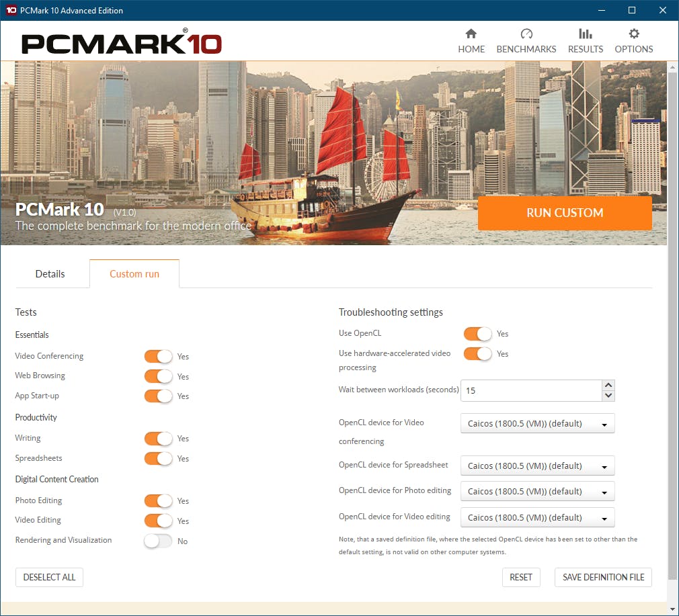This screenshot has height=616, width=679.
Task: Toggle hardware-accelerated video processing off
Action: [478, 353]
